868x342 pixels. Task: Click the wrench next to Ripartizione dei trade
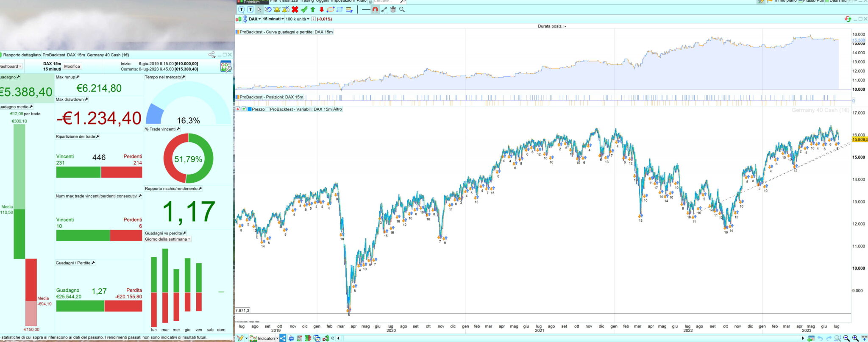point(98,136)
